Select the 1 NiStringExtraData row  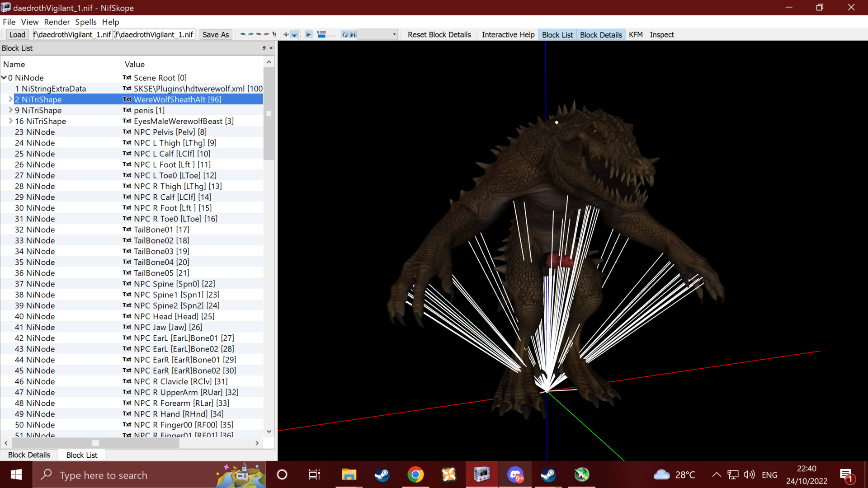(132, 89)
